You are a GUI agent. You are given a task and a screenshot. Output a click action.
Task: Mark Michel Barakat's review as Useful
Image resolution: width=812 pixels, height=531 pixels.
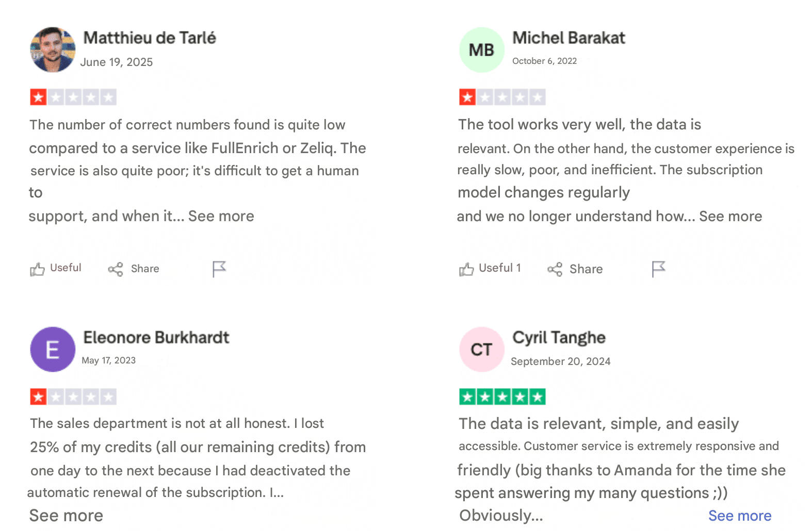point(490,269)
